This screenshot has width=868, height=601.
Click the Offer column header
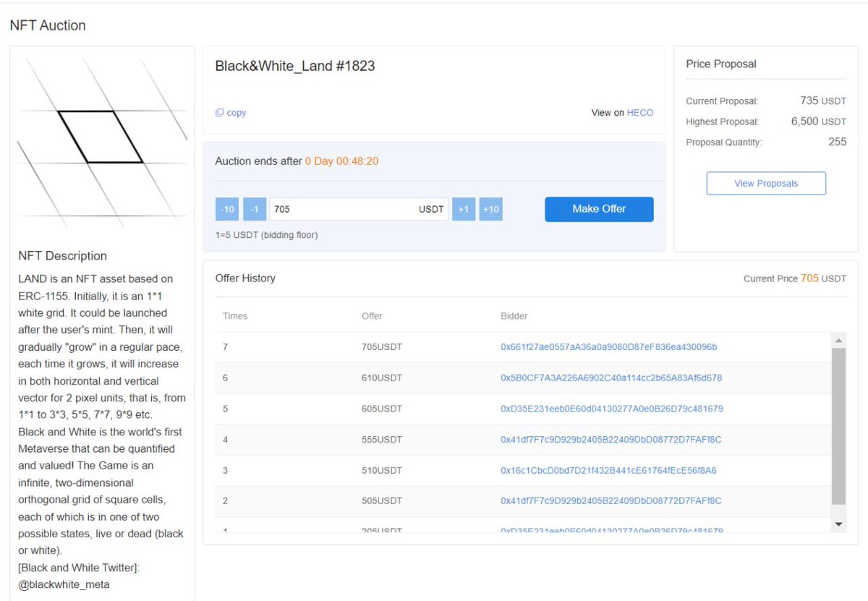(x=372, y=316)
